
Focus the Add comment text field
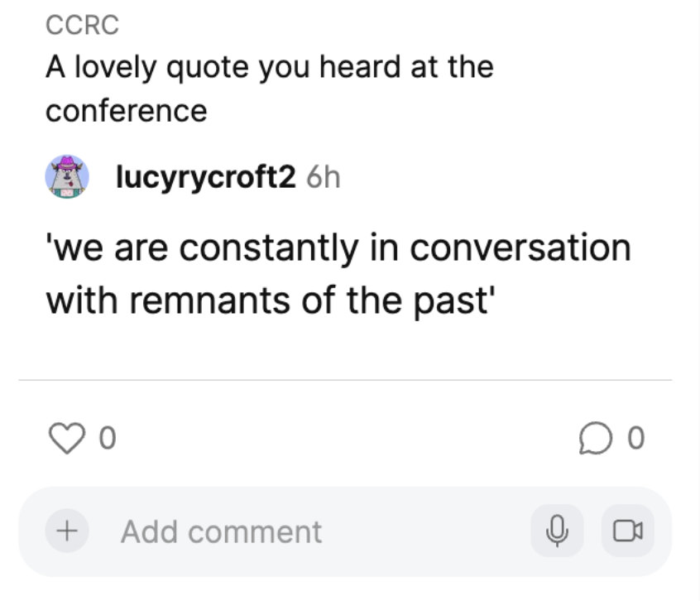click(x=222, y=531)
